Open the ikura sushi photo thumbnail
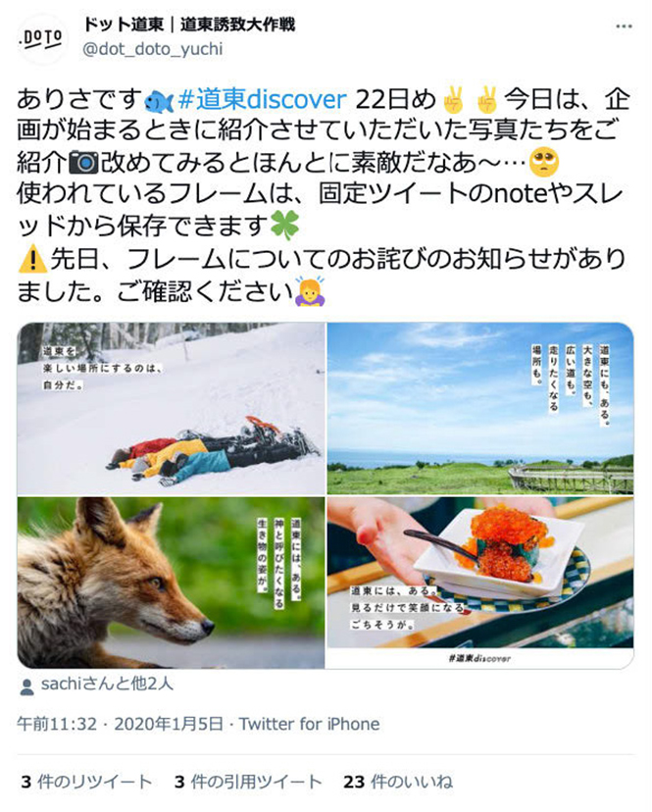 tap(480, 583)
